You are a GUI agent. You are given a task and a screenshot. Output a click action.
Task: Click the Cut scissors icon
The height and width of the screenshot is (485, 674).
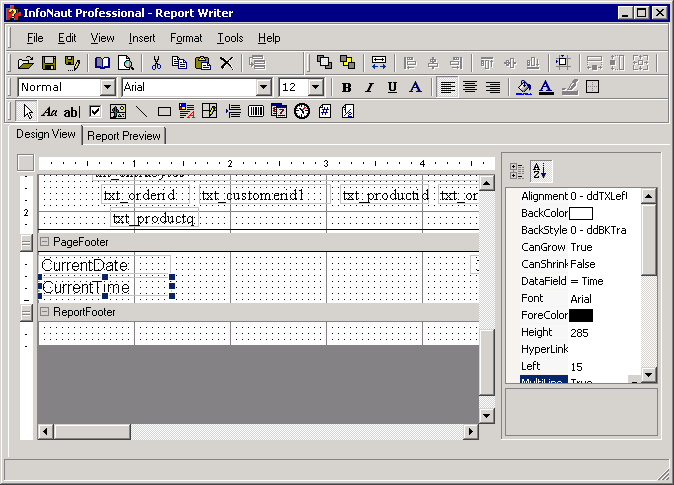click(x=156, y=63)
